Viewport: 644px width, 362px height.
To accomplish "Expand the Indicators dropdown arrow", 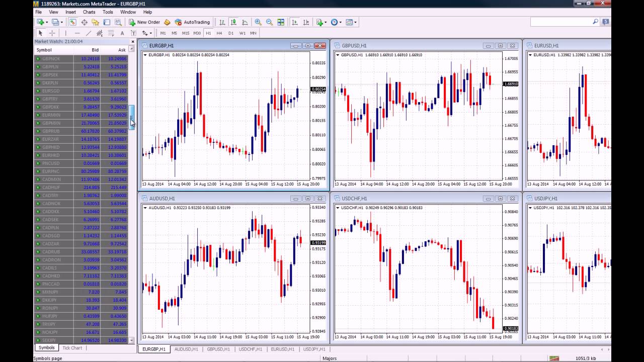I will [326, 22].
